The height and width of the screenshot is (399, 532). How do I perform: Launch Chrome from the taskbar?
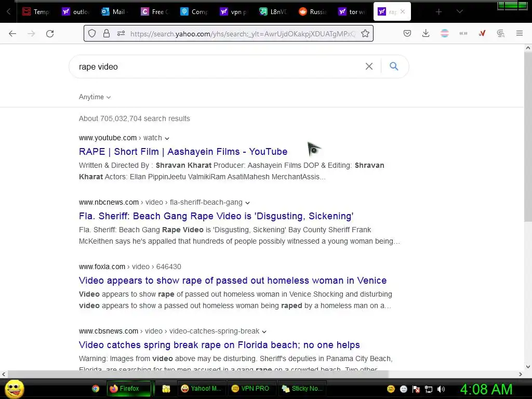tap(96, 389)
